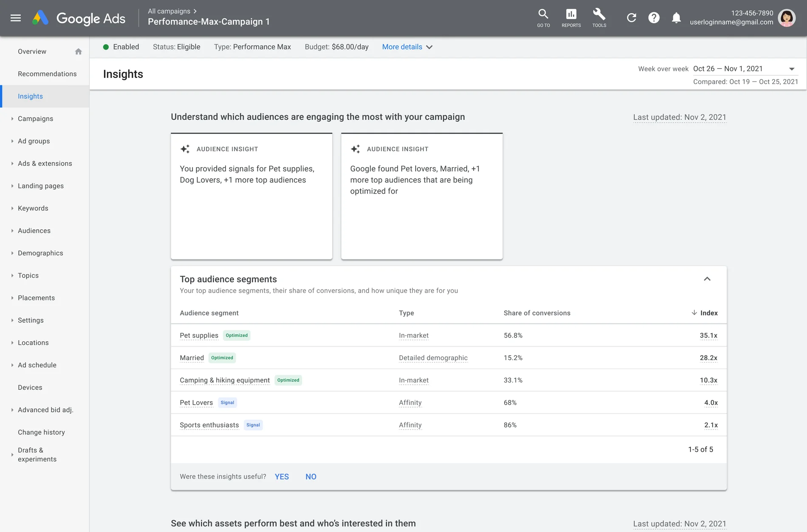Click the Google Ads logo
This screenshot has width=807, height=532.
pyautogui.click(x=79, y=18)
